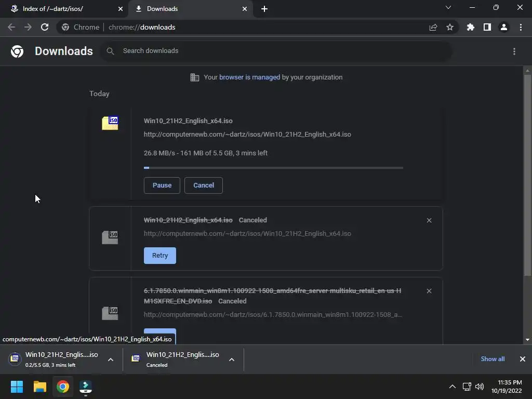532x399 pixels.
Task: Click the Today date heading
Action: coord(99,94)
